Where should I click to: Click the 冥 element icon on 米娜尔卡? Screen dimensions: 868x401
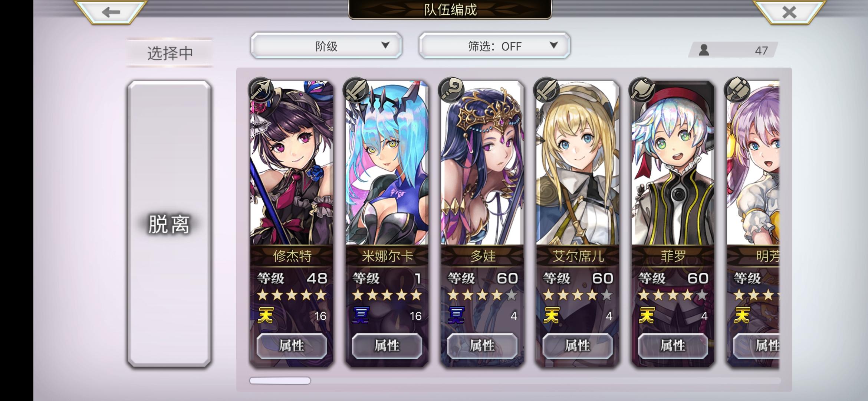pos(361,316)
